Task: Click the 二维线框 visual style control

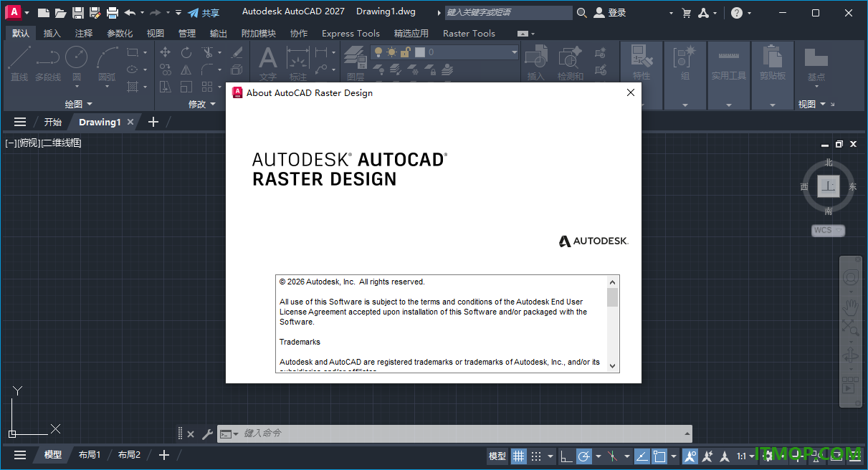Action: click(62, 143)
